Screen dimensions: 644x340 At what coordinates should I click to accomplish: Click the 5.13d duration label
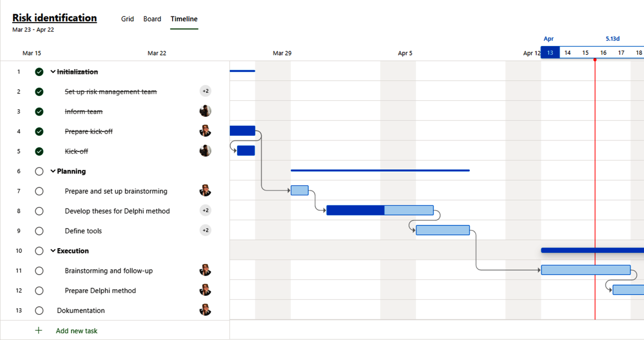[612, 39]
